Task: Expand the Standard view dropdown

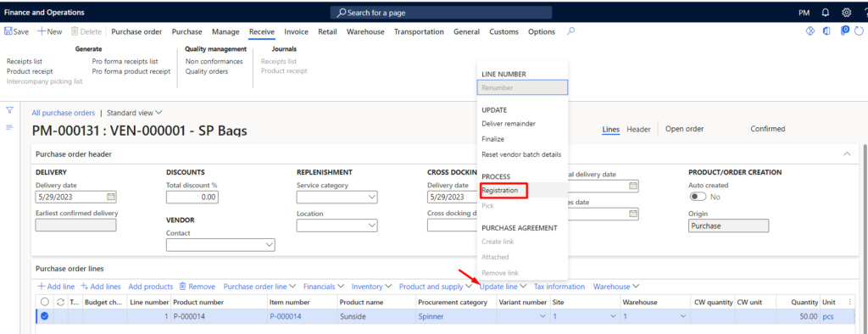Action: (135, 113)
